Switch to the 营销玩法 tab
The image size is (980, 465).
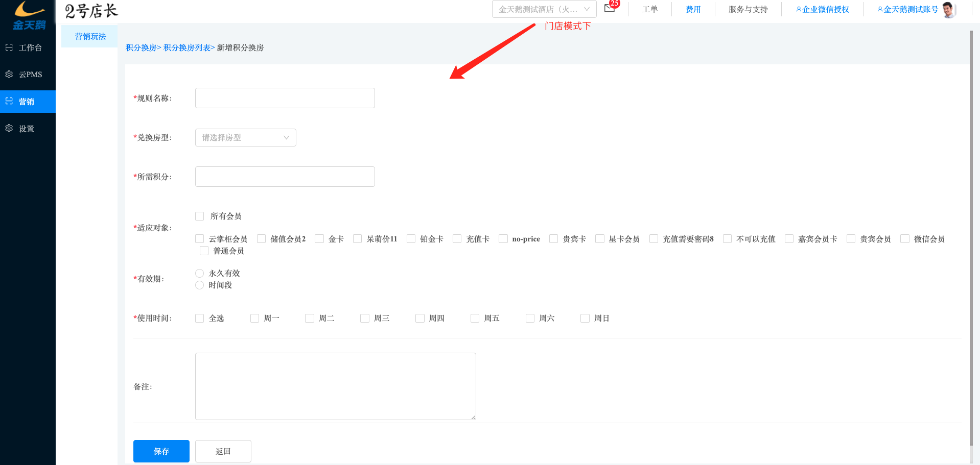(x=90, y=36)
